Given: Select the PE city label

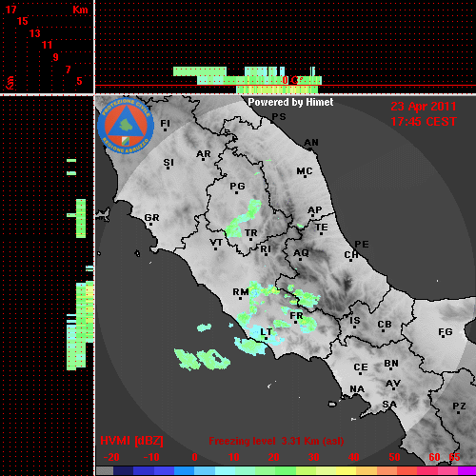Looking at the screenshot, I should click(x=362, y=245).
